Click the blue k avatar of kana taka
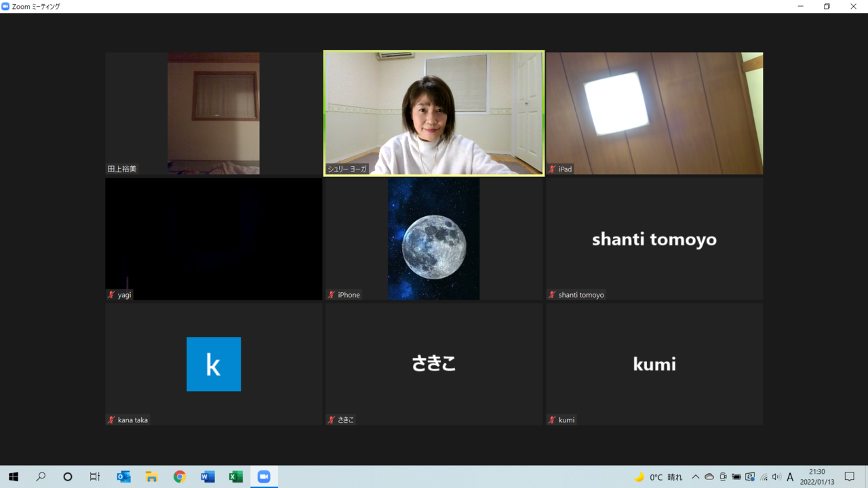This screenshot has height=488, width=868. click(214, 364)
